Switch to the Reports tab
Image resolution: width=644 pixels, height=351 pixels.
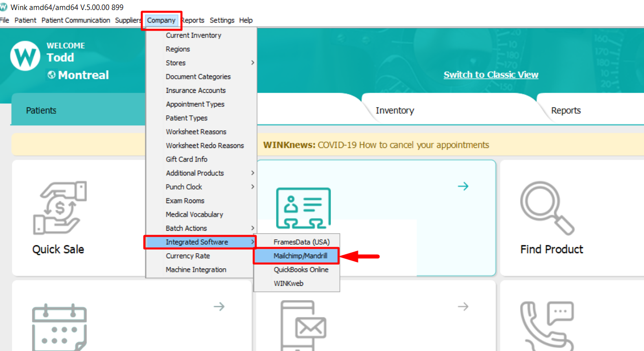pos(565,110)
